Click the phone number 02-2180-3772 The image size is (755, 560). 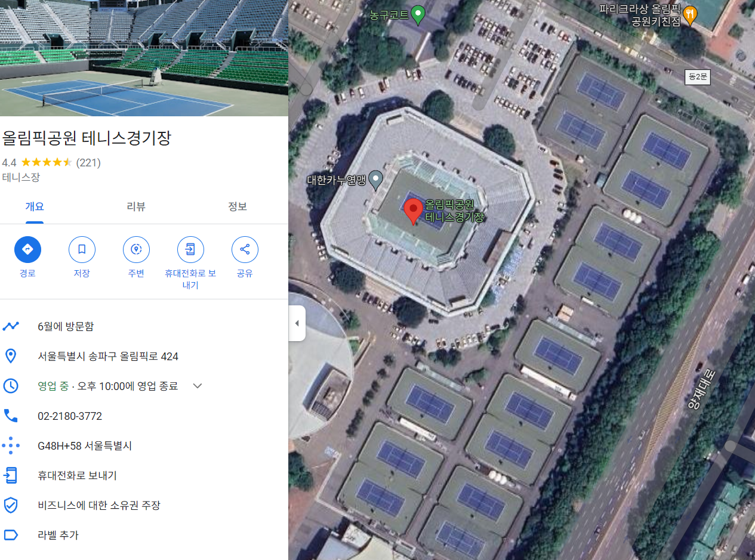70,416
